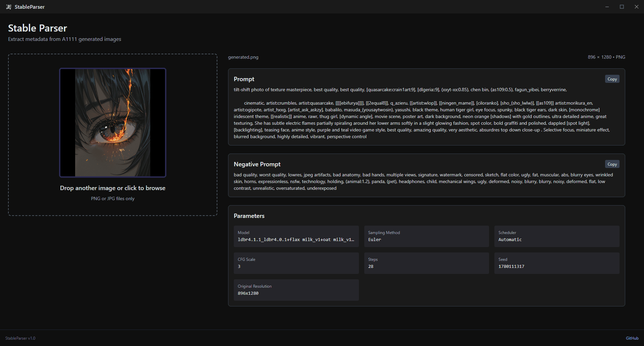This screenshot has width=644, height=346.
Task: Minimize the StableParser window
Action: tap(607, 7)
